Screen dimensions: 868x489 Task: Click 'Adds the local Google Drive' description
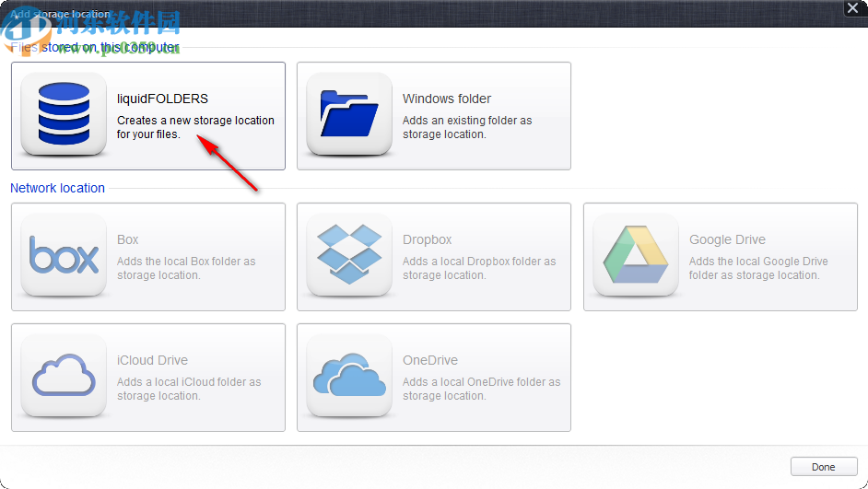758,268
